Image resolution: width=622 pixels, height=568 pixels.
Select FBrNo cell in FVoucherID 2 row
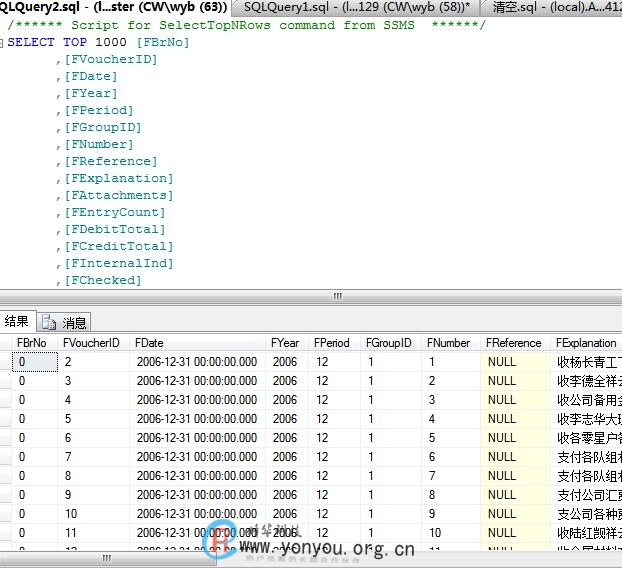pyautogui.click(x=35, y=362)
